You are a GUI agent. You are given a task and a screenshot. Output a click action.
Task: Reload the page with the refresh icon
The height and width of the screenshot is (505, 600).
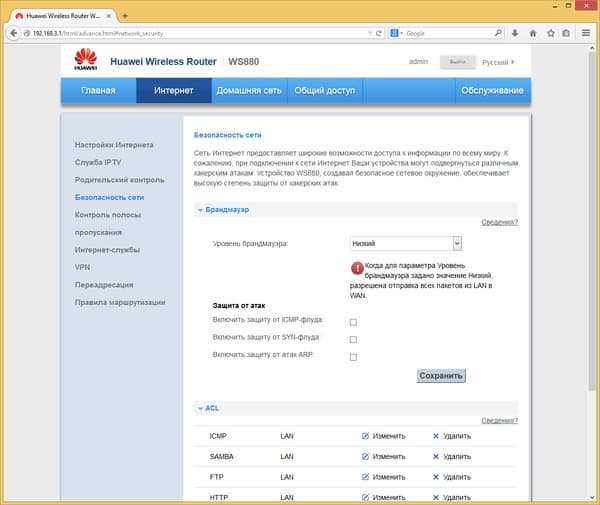(379, 33)
